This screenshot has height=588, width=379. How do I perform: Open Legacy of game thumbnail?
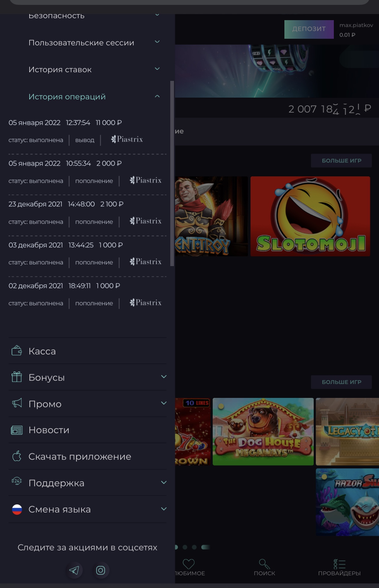(x=347, y=431)
